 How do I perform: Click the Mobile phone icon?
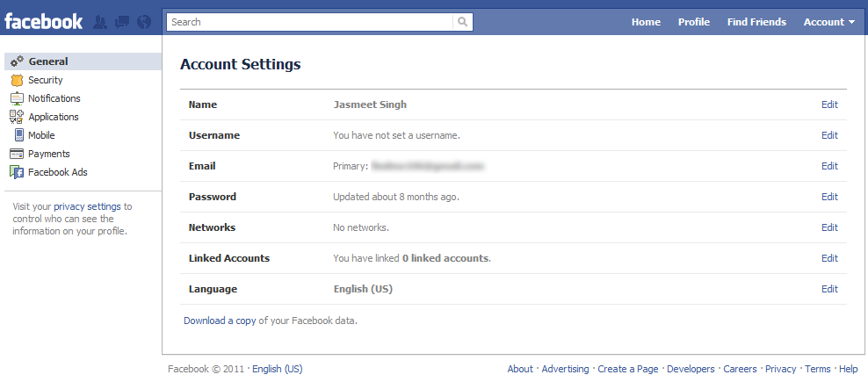point(19,135)
